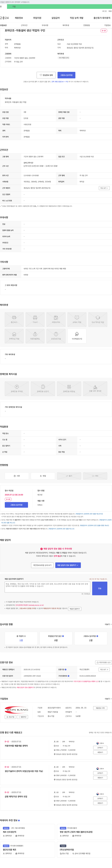The width and height of the screenshot is (112, 868).
Task: Open the 채용정보 menu
Action: [x=19, y=18]
